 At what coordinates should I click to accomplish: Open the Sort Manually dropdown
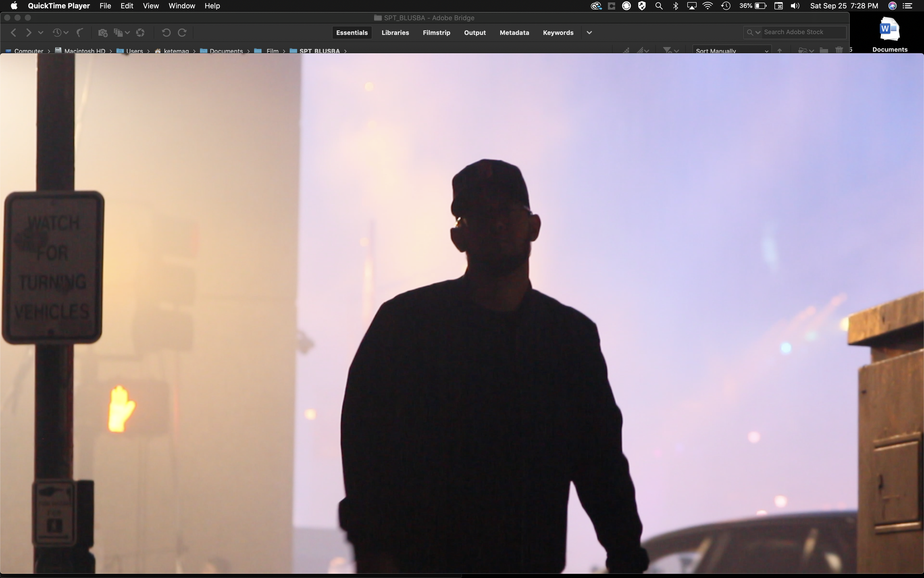[x=731, y=50]
